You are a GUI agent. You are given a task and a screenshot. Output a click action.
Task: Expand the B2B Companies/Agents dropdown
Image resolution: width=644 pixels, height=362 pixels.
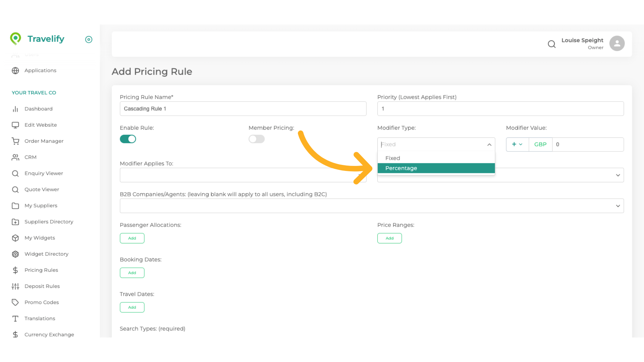(618, 205)
